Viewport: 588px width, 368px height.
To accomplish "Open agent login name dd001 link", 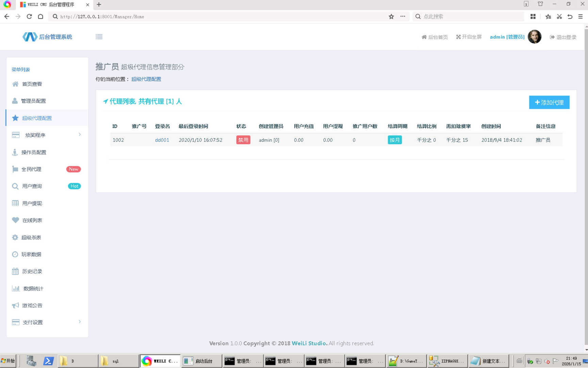I will click(x=162, y=140).
